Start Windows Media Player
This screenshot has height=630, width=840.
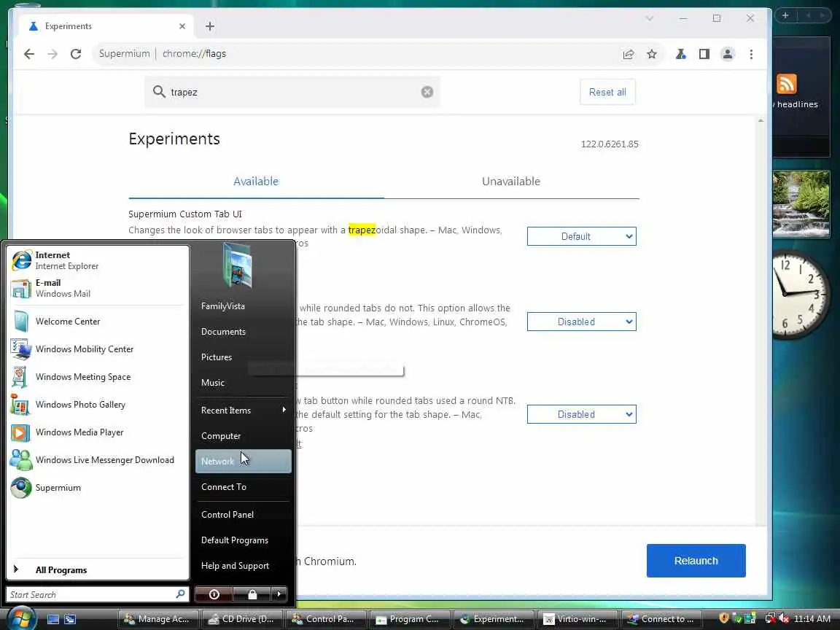point(98,432)
